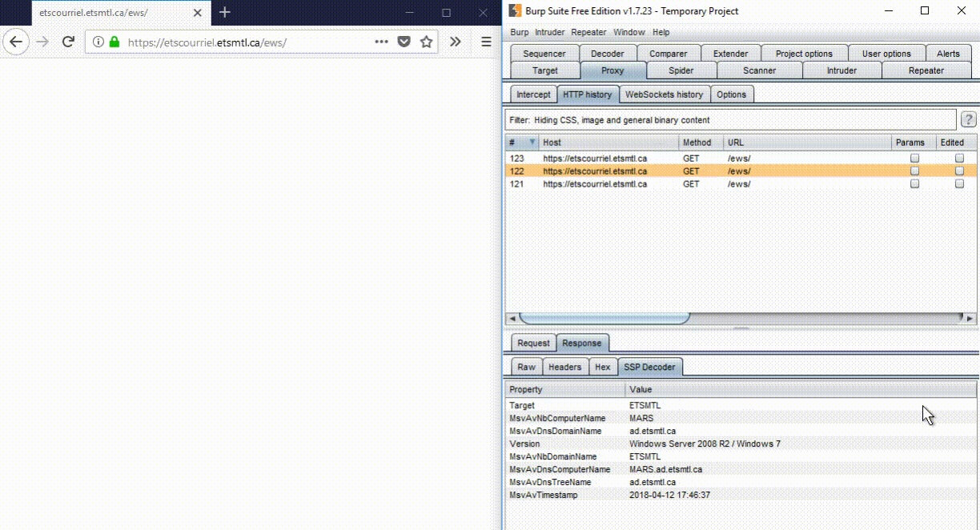Click history table horizontal scrollbar thumb
The height and width of the screenshot is (530, 980).
[x=604, y=318]
